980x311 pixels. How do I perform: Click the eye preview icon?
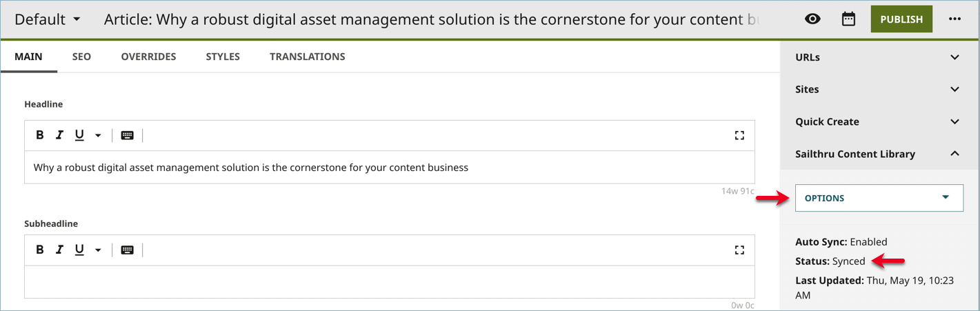pyautogui.click(x=812, y=19)
